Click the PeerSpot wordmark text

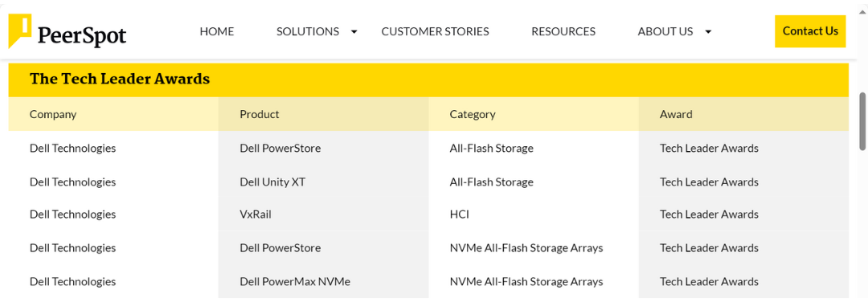(x=82, y=36)
